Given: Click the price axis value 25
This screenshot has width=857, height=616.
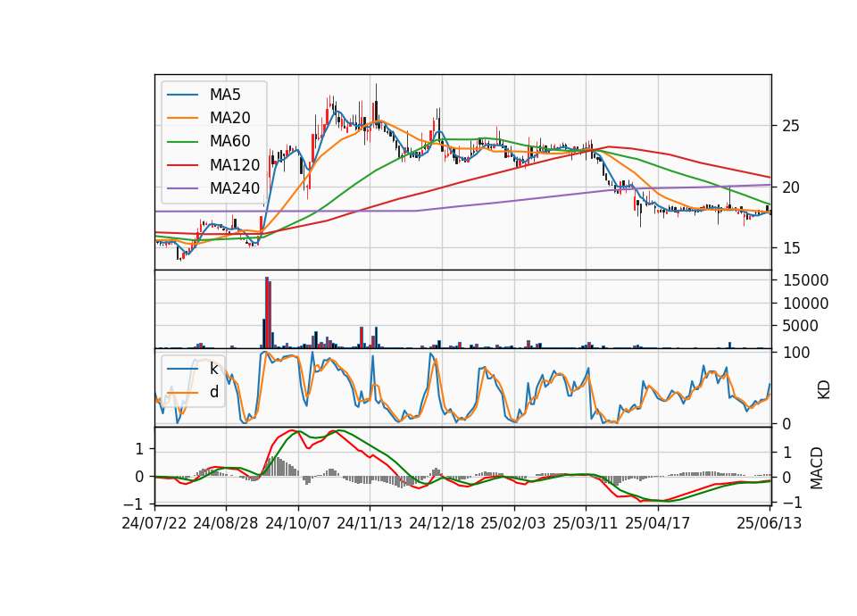Looking at the screenshot, I should click(x=790, y=126).
